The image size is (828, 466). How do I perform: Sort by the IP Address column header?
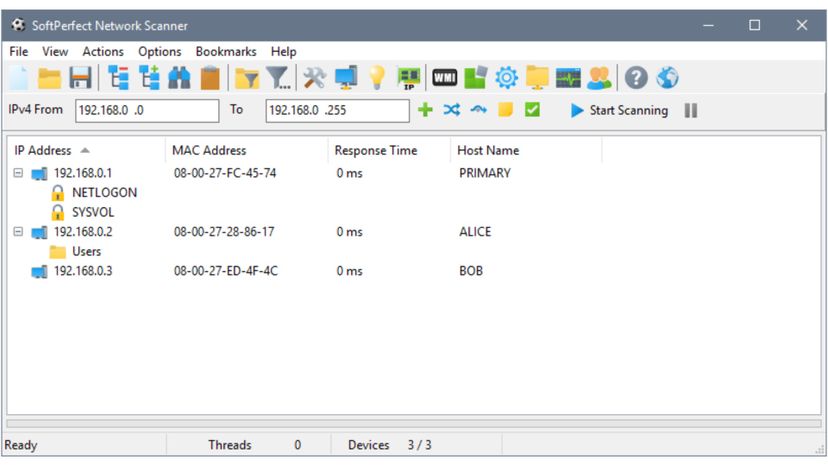[44, 151]
